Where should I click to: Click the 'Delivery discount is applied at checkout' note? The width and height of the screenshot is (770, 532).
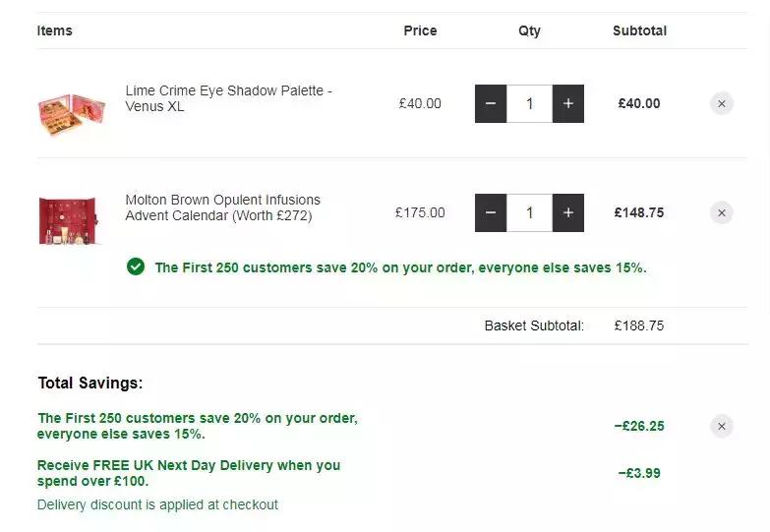(x=157, y=504)
